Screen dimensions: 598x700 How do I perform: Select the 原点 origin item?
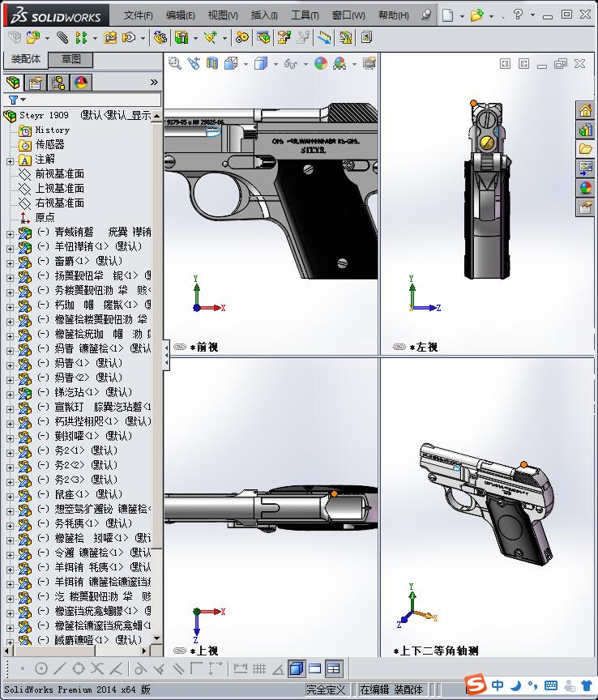45,218
